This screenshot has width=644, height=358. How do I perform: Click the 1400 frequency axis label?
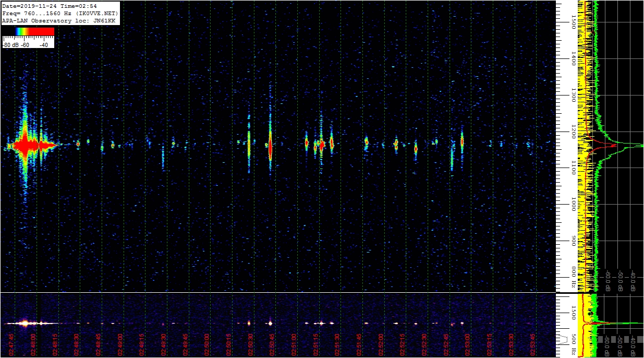tap(574, 58)
